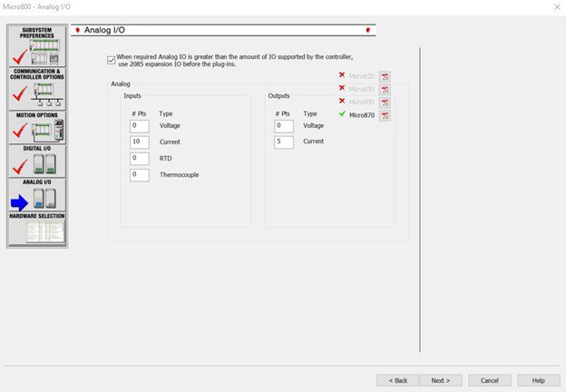This screenshot has height=392, width=566.
Task: Click the Help button
Action: click(x=538, y=380)
